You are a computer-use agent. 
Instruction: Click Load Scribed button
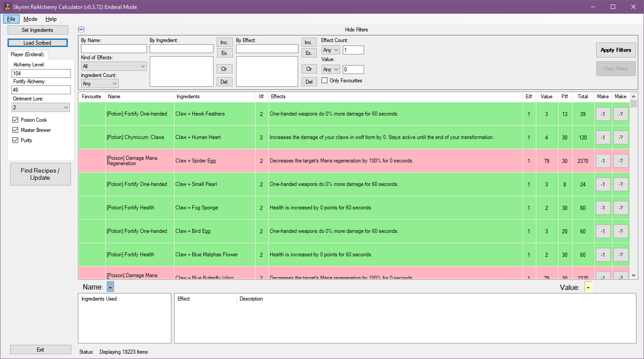coord(38,43)
